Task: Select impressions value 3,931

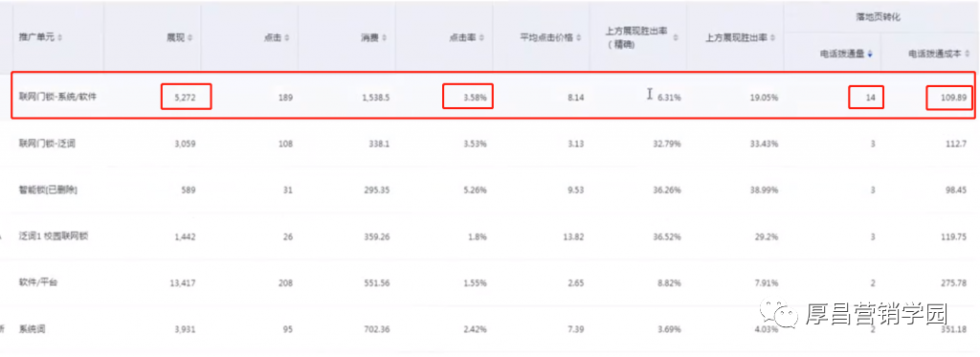Action: tap(185, 329)
